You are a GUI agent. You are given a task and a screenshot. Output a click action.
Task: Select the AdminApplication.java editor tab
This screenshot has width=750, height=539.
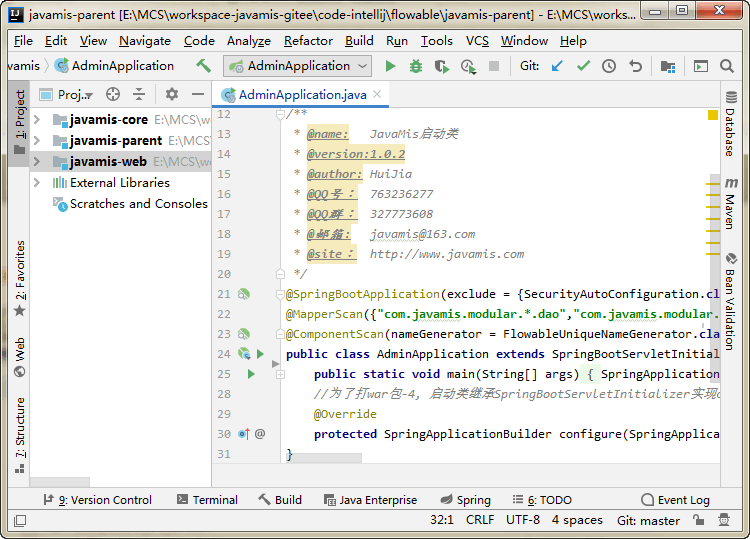coord(302,95)
